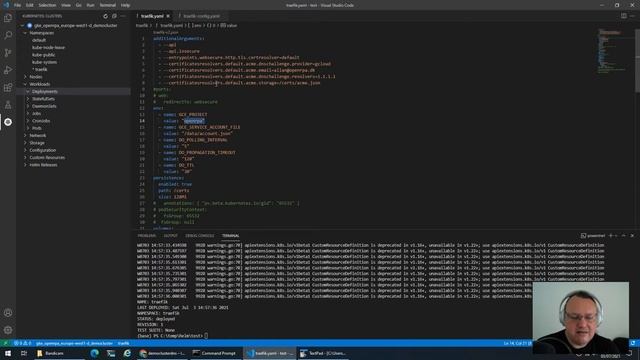
Task: Expand the StatefulSets tree node
Action: pyautogui.click(x=28, y=99)
